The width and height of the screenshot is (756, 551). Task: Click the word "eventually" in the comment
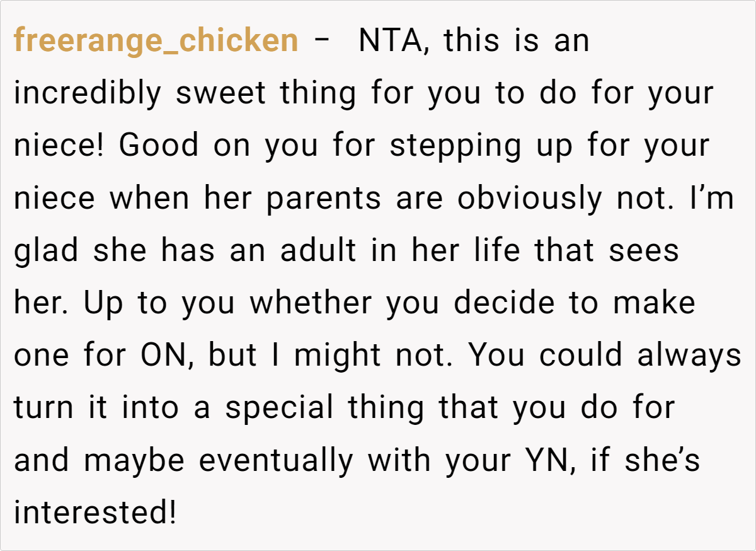(277, 460)
